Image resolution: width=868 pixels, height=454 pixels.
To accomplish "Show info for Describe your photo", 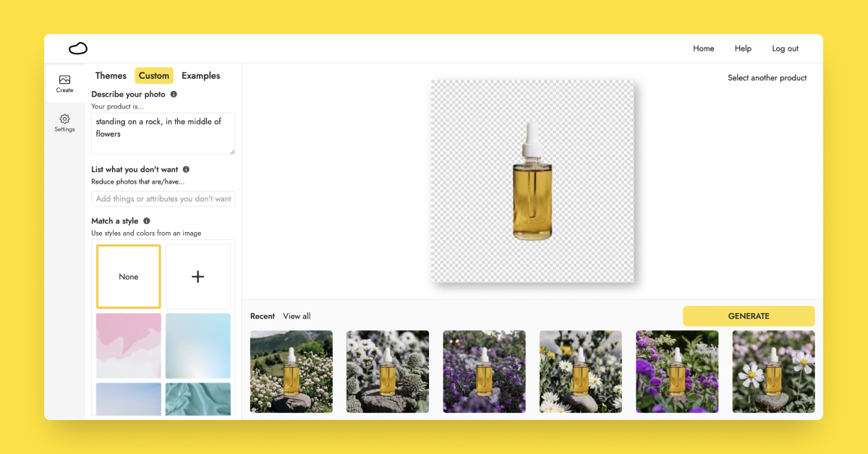I will (174, 95).
